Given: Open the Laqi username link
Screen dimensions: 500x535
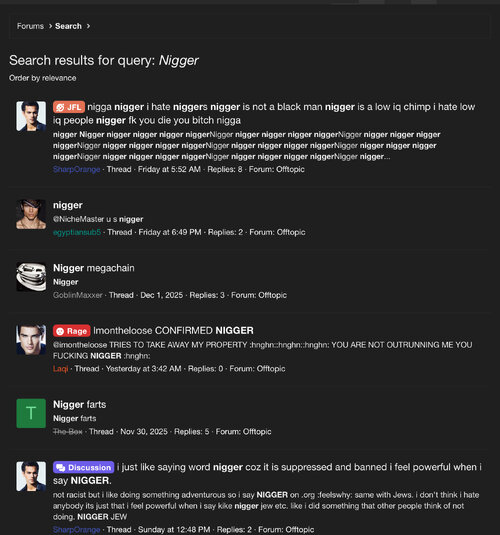Looking at the screenshot, I should click(x=60, y=369).
